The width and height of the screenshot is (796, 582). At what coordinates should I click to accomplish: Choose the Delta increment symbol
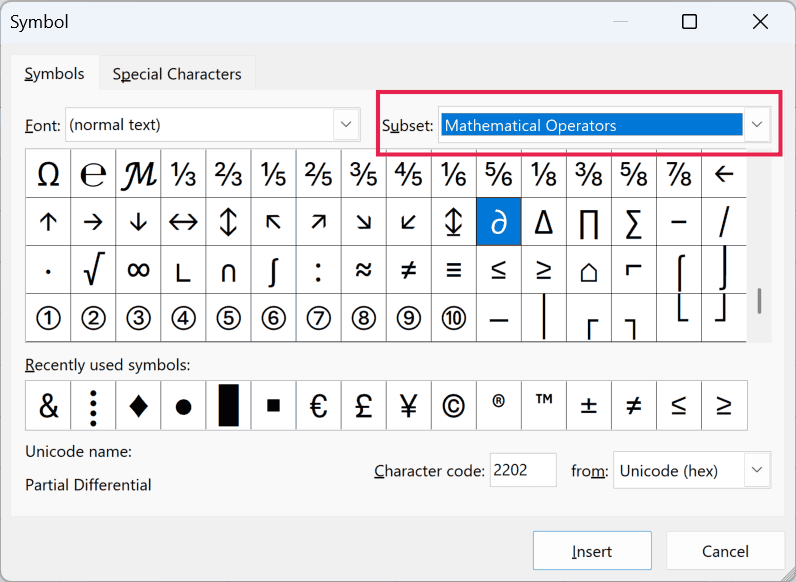click(x=544, y=222)
